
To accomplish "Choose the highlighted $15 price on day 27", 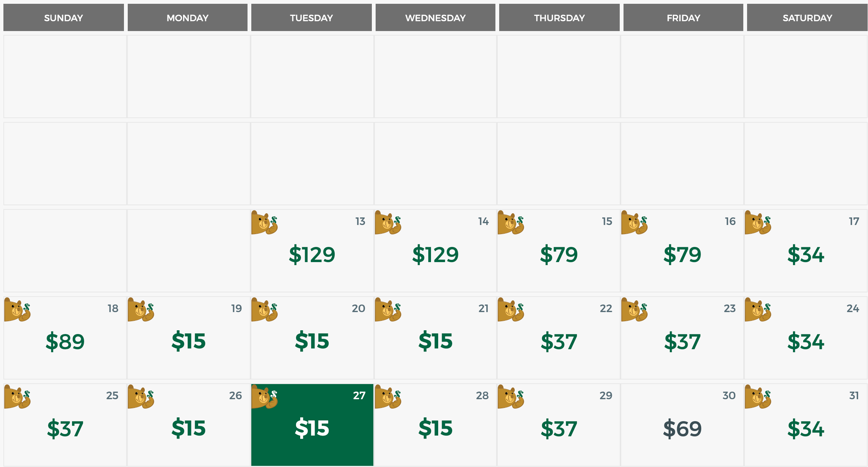I will (312, 429).
